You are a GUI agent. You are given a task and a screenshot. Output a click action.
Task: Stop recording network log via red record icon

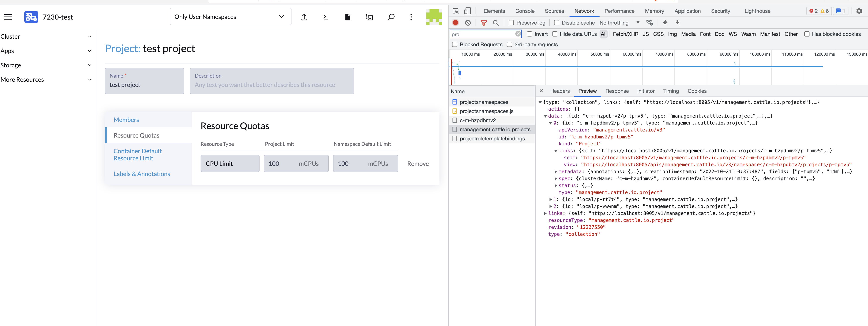455,23
